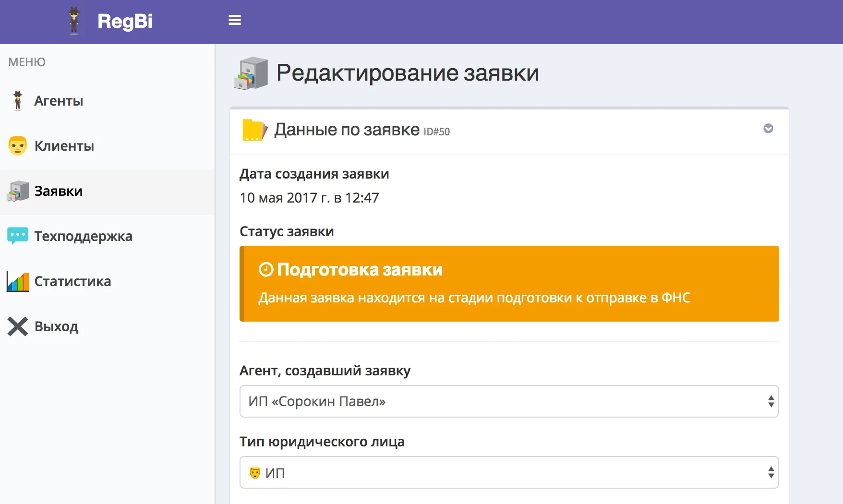This screenshot has width=843, height=504.
Task: Open the agent dropdown showing ИП «Сорокин Павел»
Action: coord(509,401)
